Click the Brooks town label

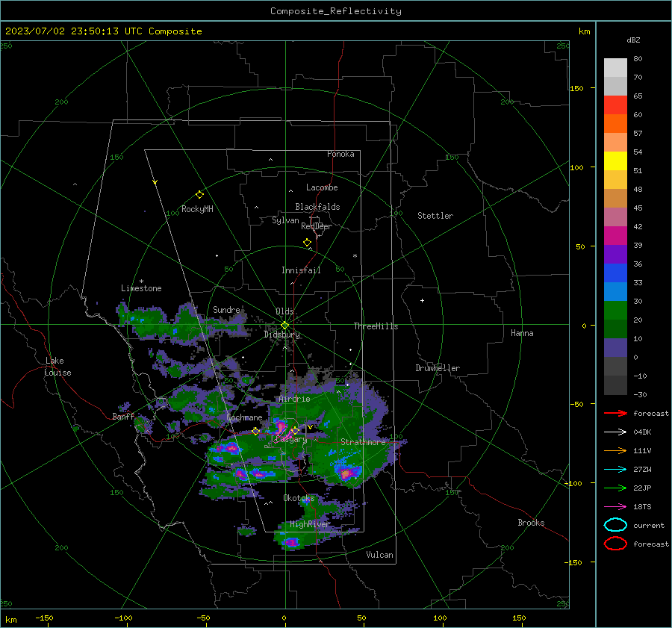coord(531,523)
